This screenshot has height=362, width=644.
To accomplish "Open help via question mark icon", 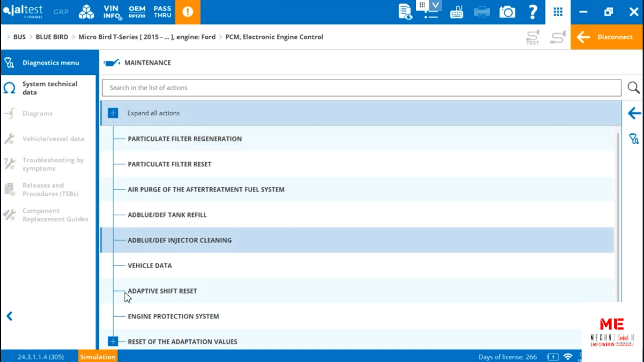I will pos(533,12).
